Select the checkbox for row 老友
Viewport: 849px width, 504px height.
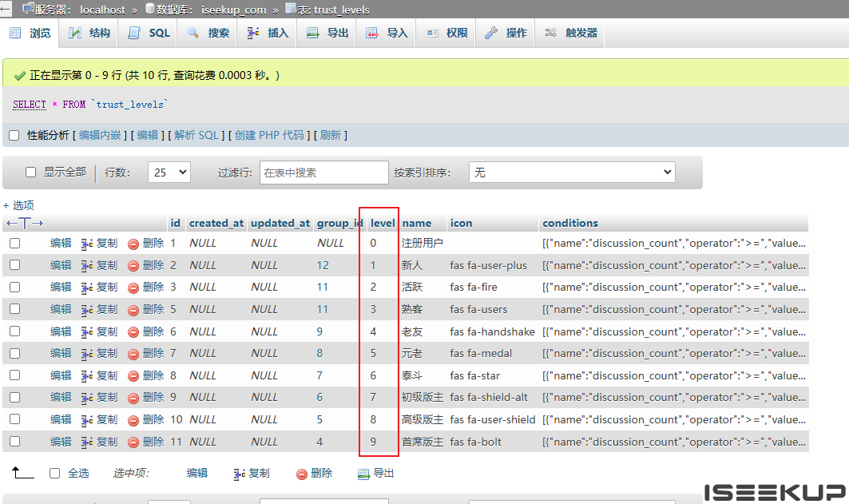pyautogui.click(x=14, y=331)
